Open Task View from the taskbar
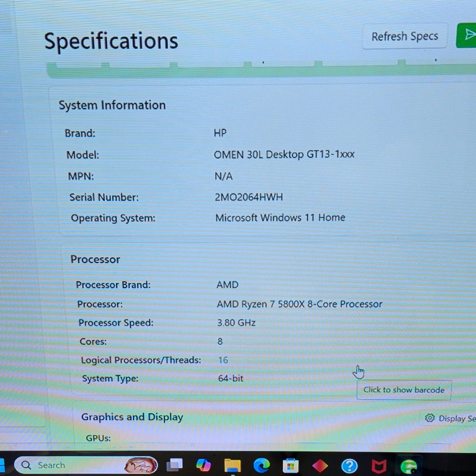This screenshot has height=476, width=476. pos(174,465)
